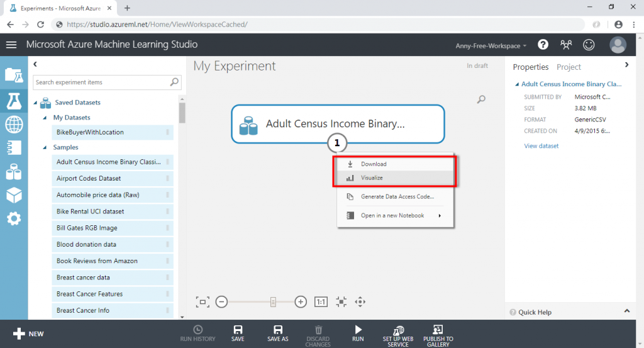Open Run History in bottom bar
Screen dimensions: 644x348
point(197,334)
